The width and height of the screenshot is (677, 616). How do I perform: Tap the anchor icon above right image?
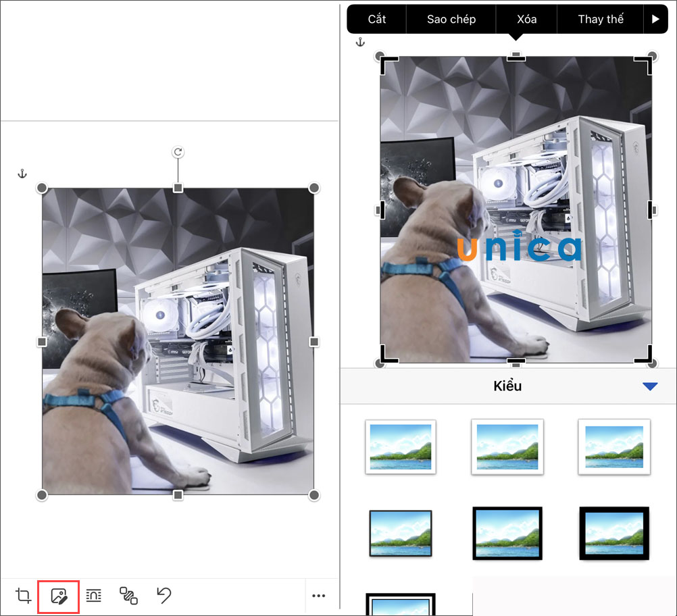point(360,43)
